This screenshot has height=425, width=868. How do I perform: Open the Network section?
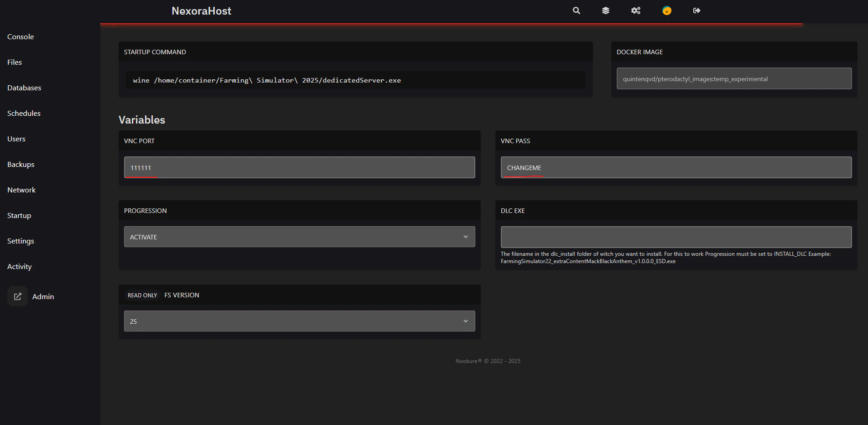click(21, 190)
